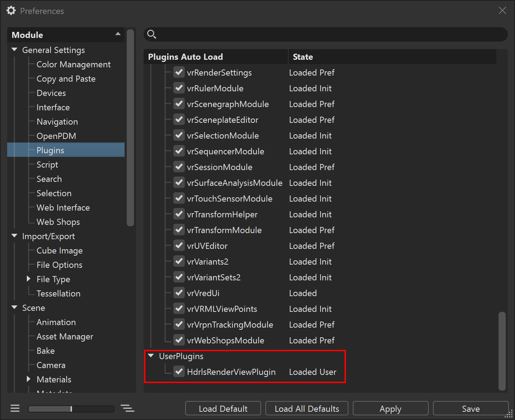Open the hamburger menu at bottom left

click(15, 408)
